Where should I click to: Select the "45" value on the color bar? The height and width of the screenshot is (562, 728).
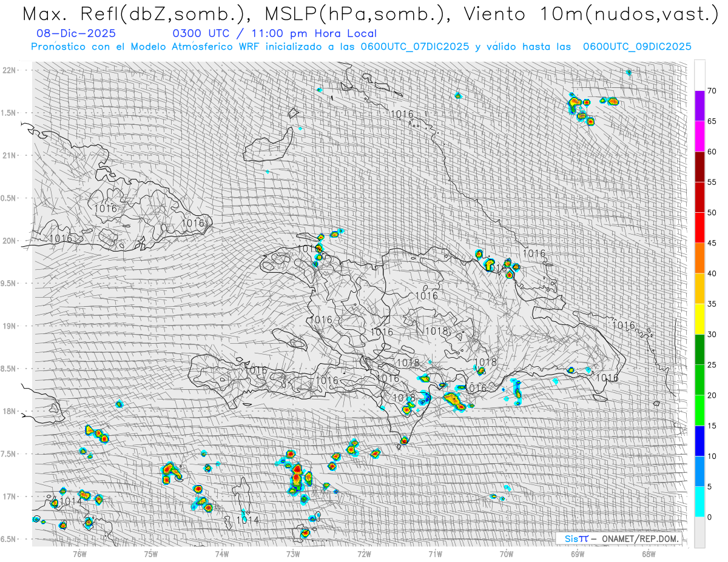[x=712, y=243]
